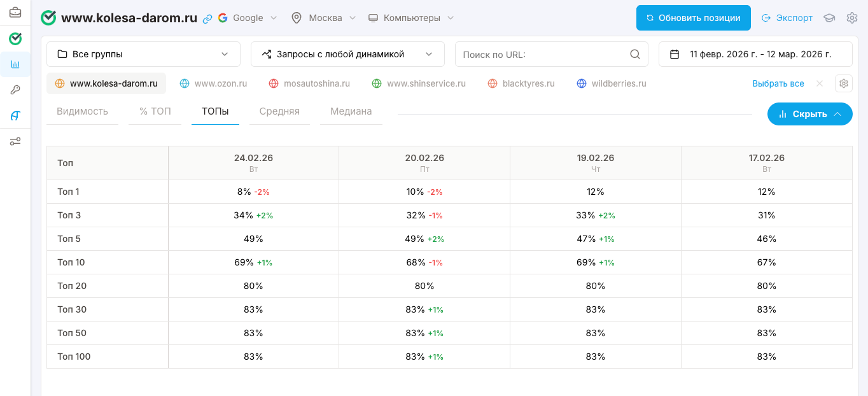Switch to the 'Видимость' tab

coord(82,111)
